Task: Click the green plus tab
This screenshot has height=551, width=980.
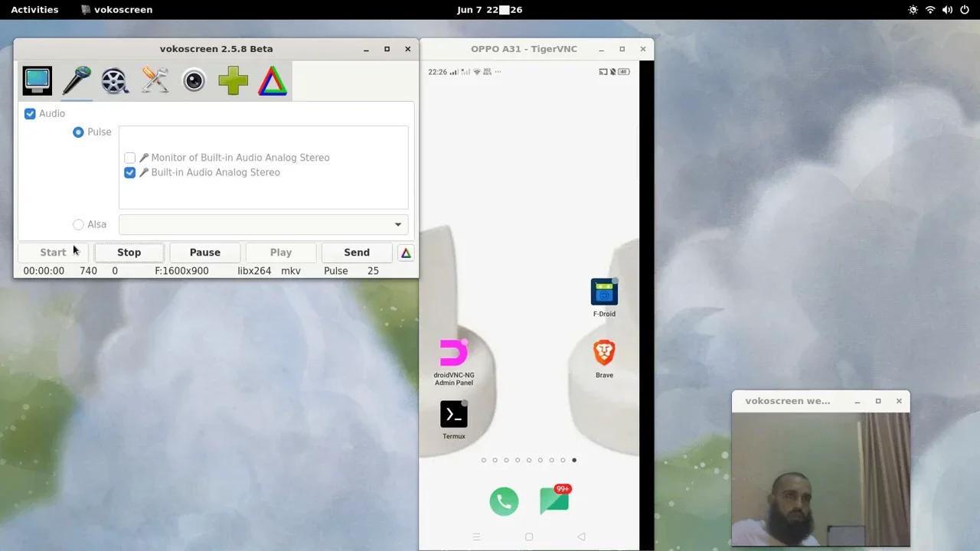Action: pos(233,80)
